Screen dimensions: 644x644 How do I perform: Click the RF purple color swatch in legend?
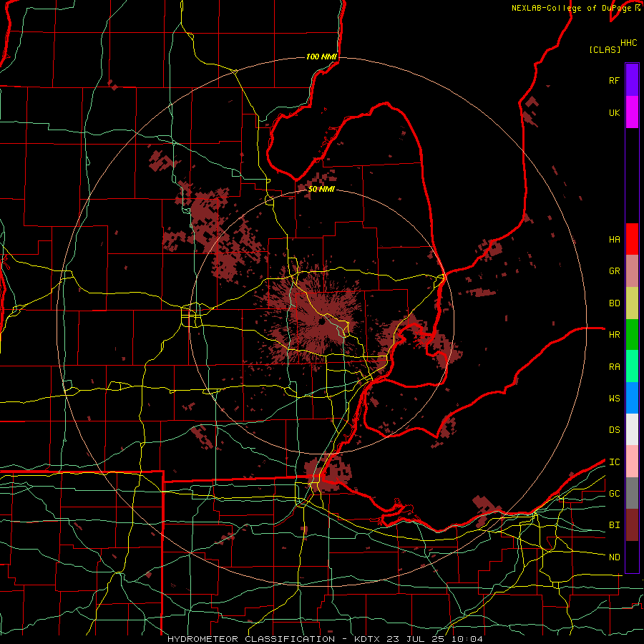point(632,79)
